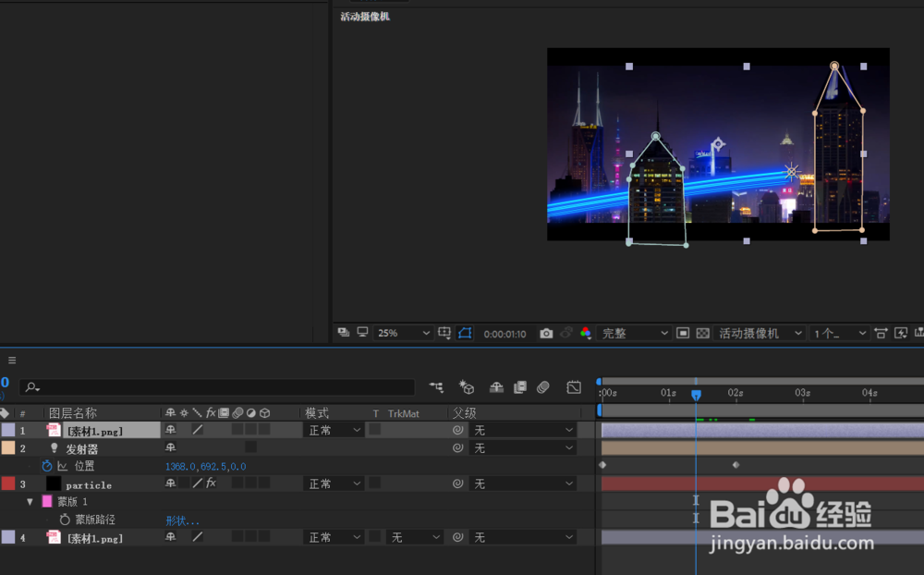Viewport: 924px width, 575px height.
Task: Open layer 4 TrkMat 无 dropdown
Action: (415, 537)
